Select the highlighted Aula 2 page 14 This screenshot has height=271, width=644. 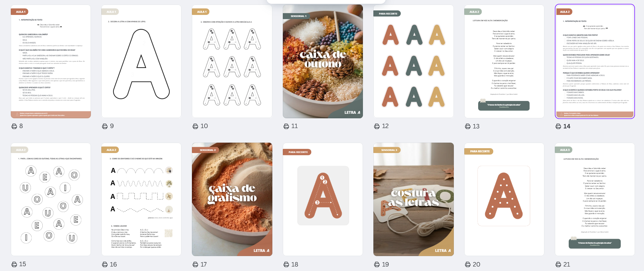point(595,61)
